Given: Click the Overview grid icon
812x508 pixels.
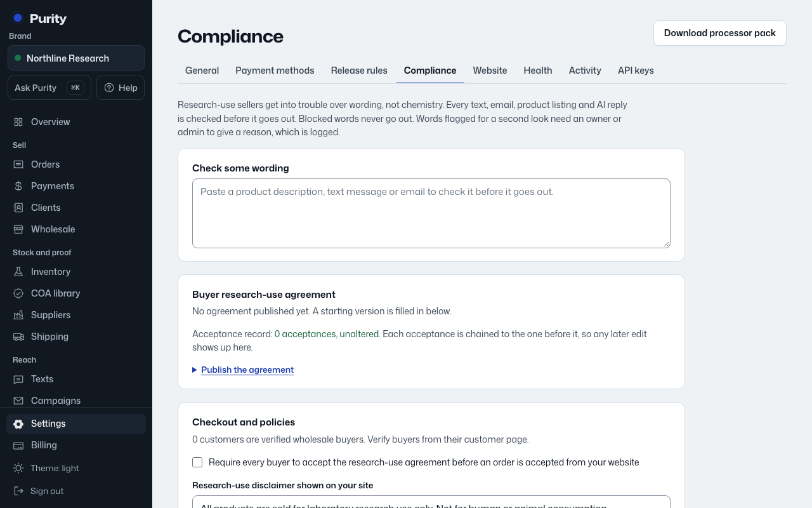Looking at the screenshot, I should point(18,122).
